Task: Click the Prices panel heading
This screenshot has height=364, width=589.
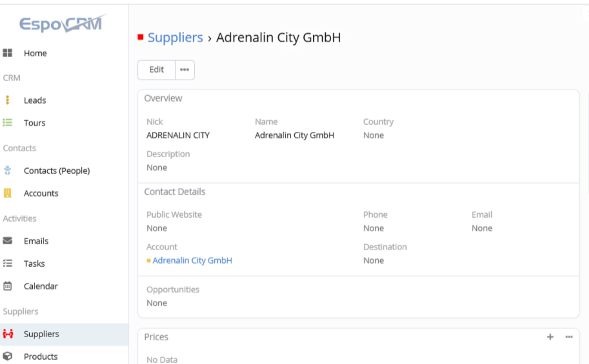Action: point(156,337)
